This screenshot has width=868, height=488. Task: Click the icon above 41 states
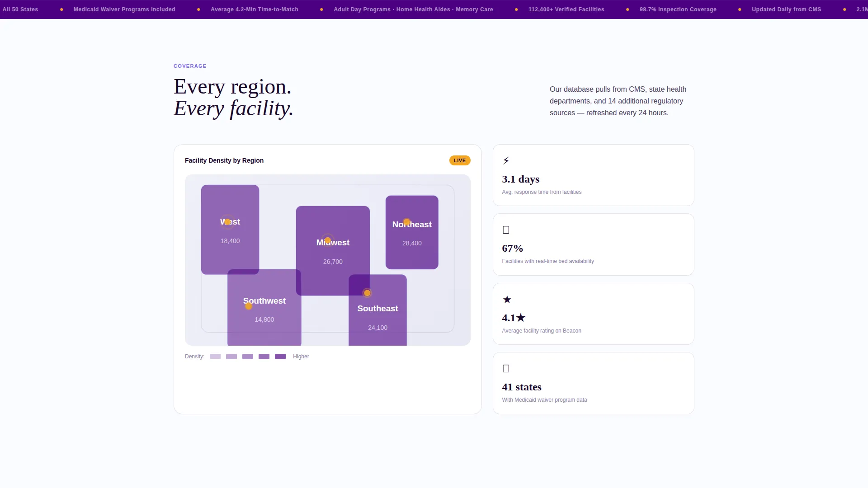[506, 368]
